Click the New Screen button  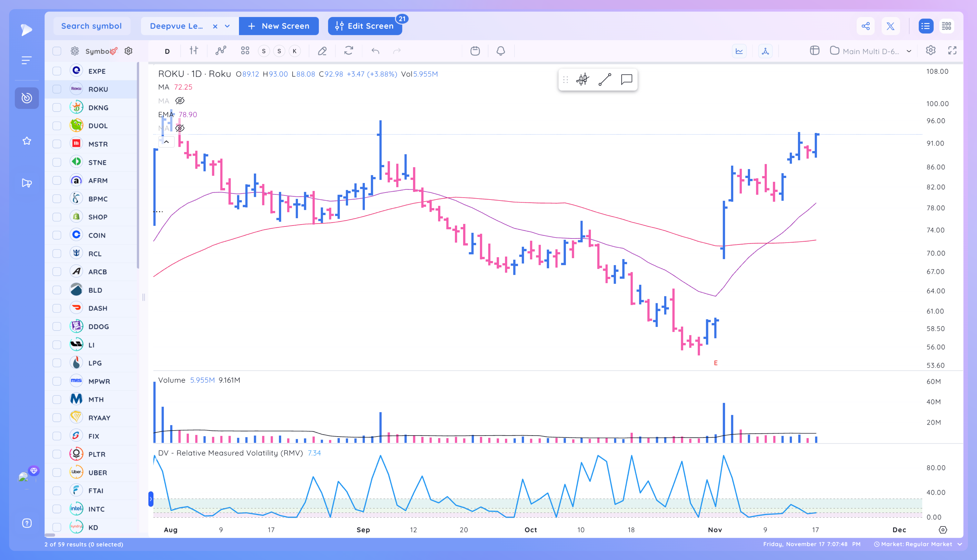(279, 26)
